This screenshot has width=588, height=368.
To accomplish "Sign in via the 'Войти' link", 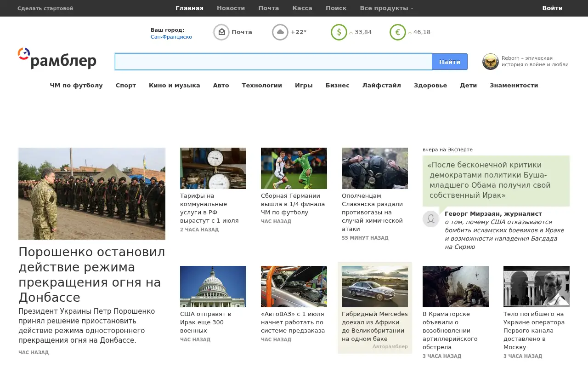I will pos(552,8).
